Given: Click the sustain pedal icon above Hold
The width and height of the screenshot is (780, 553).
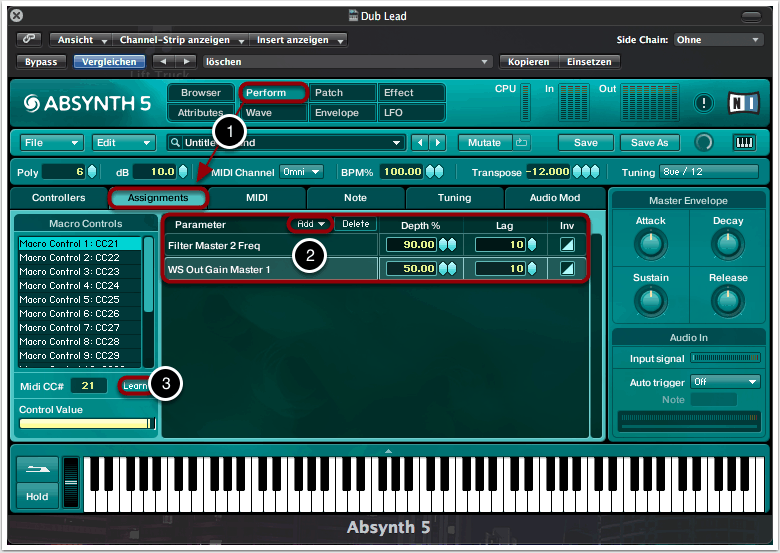Looking at the screenshot, I should pos(36,470).
